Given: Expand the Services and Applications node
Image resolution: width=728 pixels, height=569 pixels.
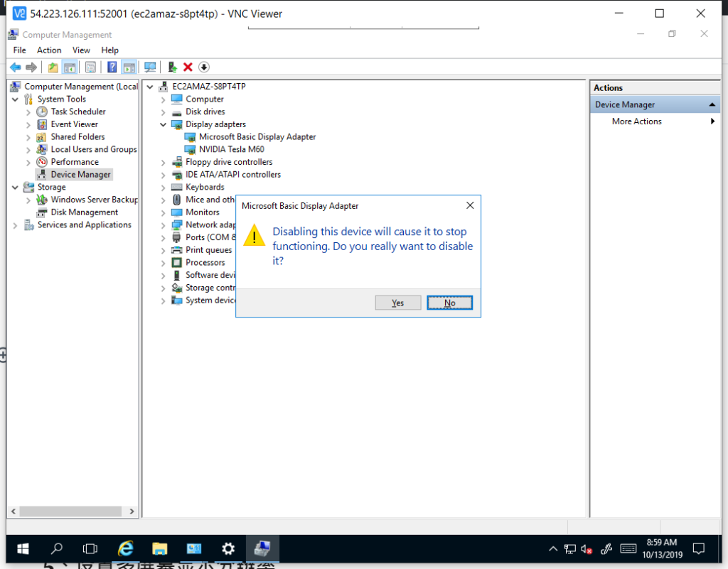Looking at the screenshot, I should (16, 225).
